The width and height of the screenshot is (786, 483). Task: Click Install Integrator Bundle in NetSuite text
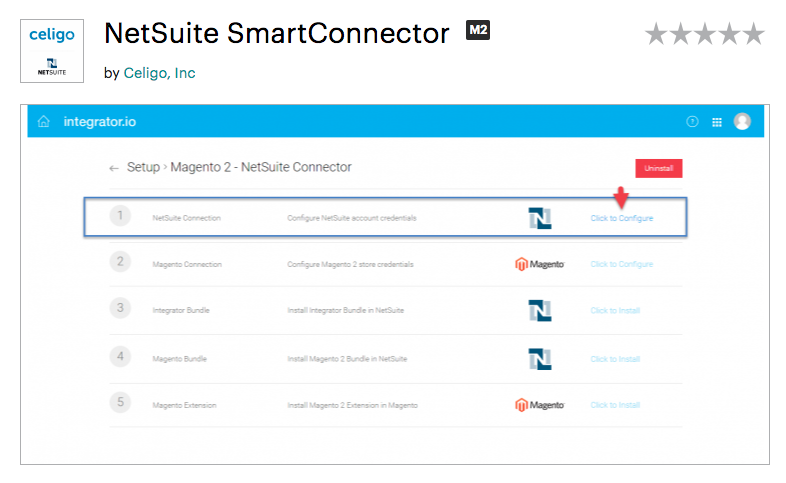point(345,310)
